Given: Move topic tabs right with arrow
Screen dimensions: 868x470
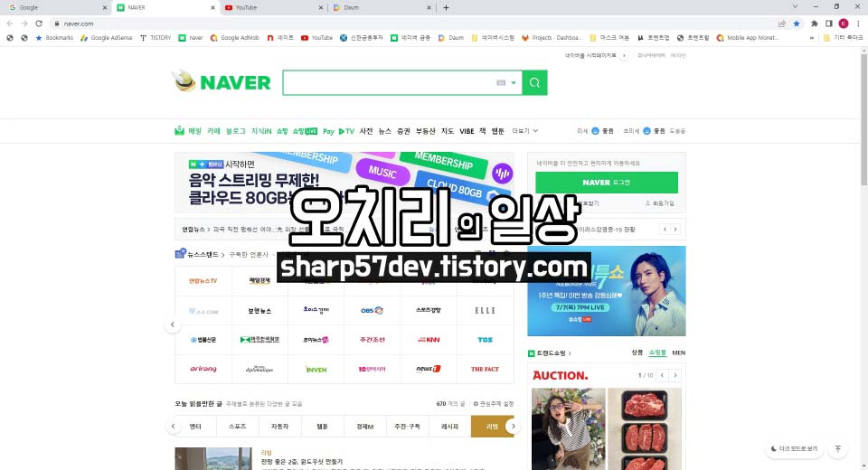Looking at the screenshot, I should point(514,427).
